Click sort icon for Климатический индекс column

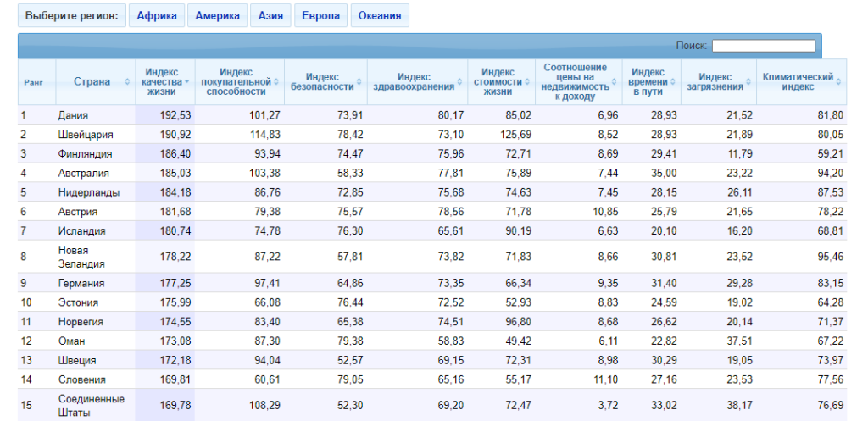pyautogui.click(x=838, y=82)
